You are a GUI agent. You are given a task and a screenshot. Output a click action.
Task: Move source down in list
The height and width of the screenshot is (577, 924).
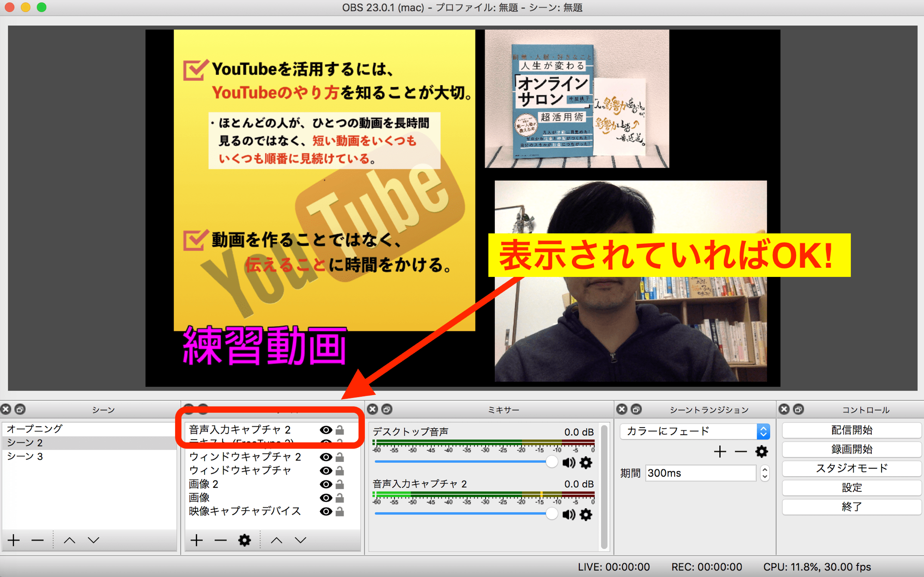301,540
